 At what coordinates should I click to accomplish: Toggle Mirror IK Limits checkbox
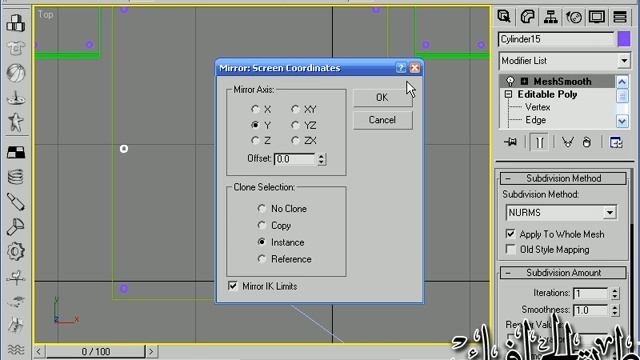(233, 286)
